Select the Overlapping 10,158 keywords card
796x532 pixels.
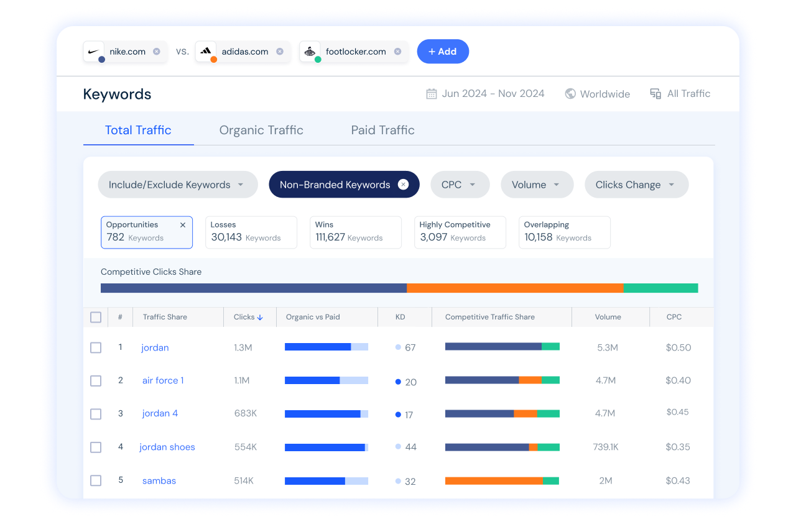point(565,232)
